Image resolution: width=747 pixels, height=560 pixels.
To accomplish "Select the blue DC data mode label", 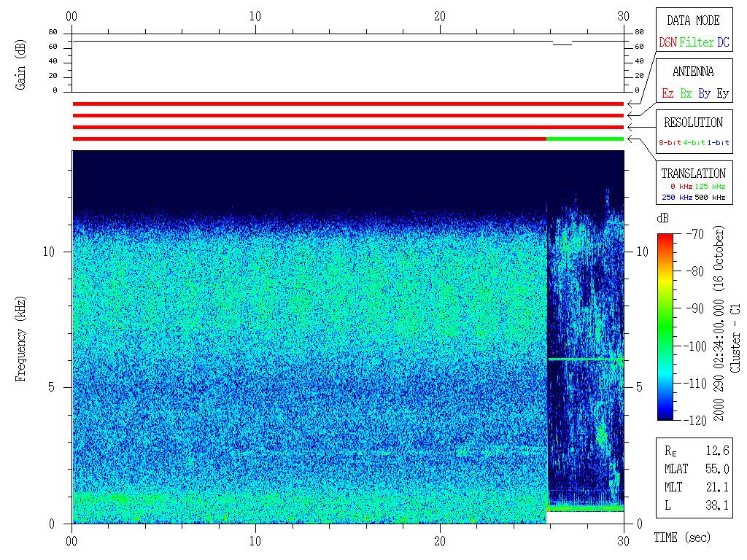I will point(723,42).
